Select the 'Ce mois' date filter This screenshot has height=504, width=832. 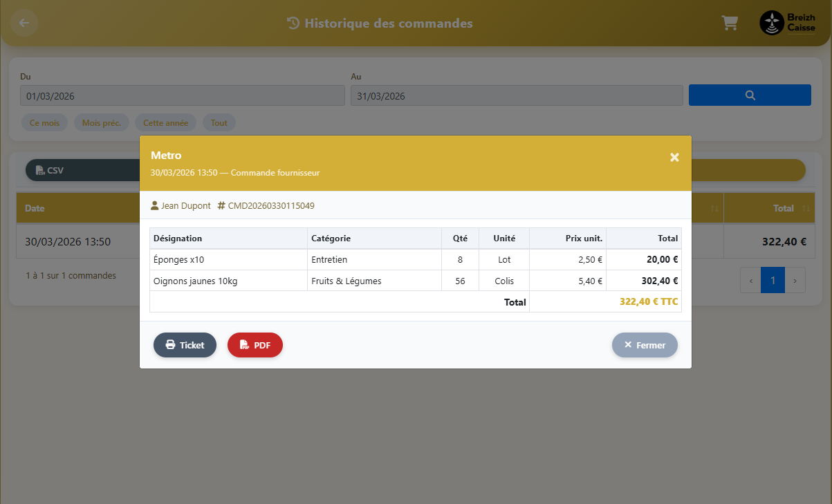(44, 123)
